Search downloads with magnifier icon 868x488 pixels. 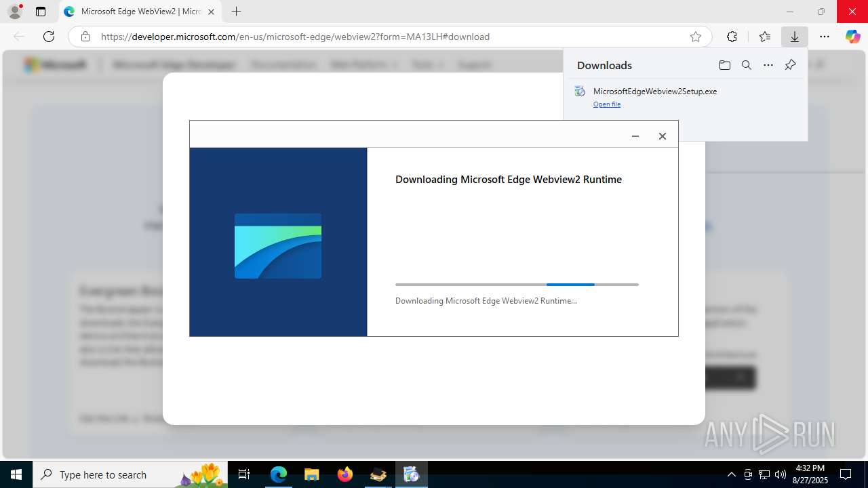(747, 65)
